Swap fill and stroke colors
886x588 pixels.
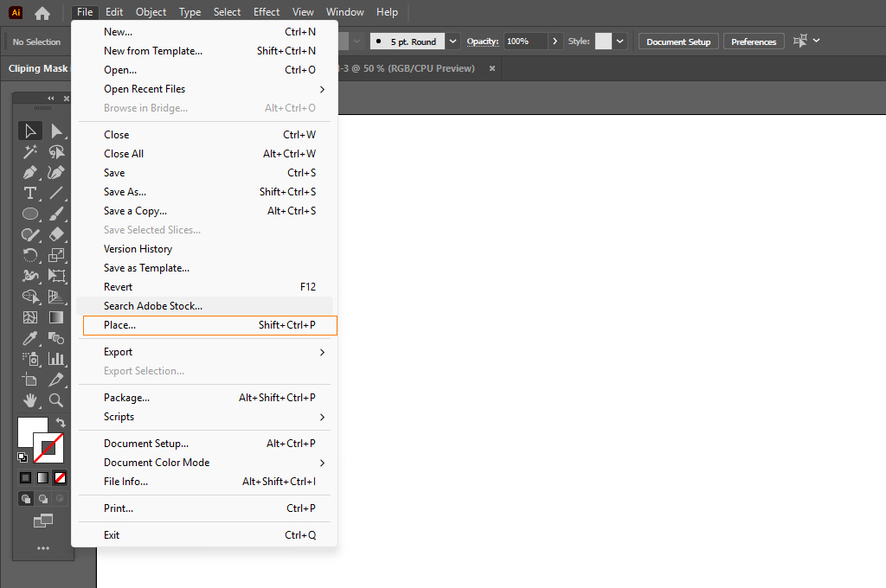click(x=61, y=423)
